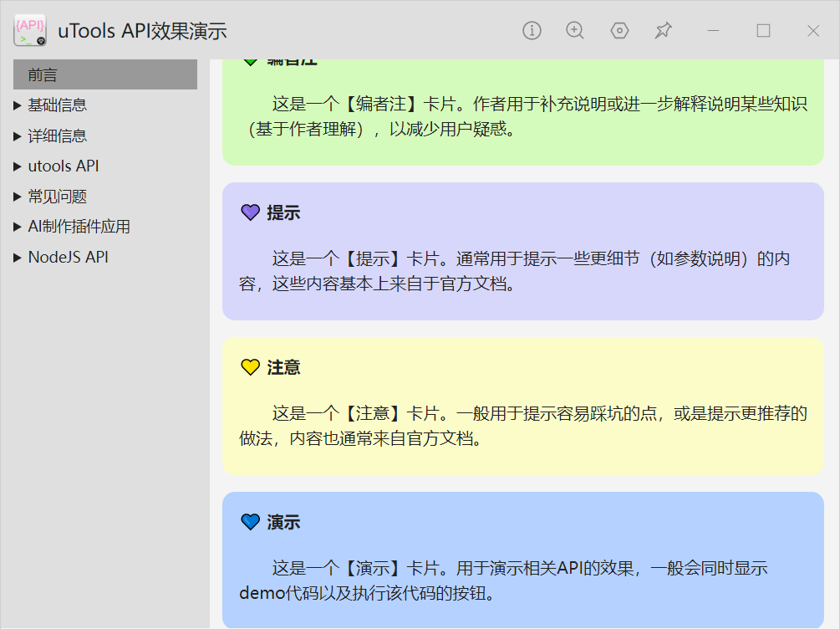Viewport: 840px width, 629px height.
Task: Open the utools API label in sidebar
Action: click(64, 166)
